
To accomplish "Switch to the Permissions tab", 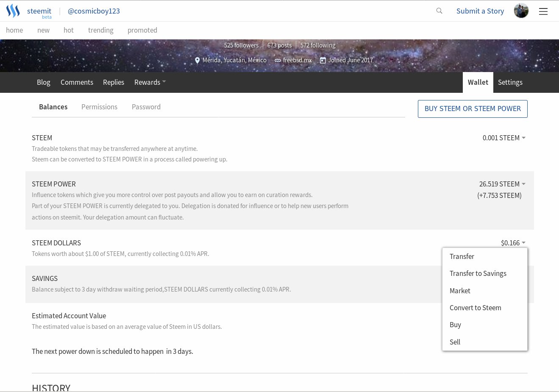I will coord(99,107).
